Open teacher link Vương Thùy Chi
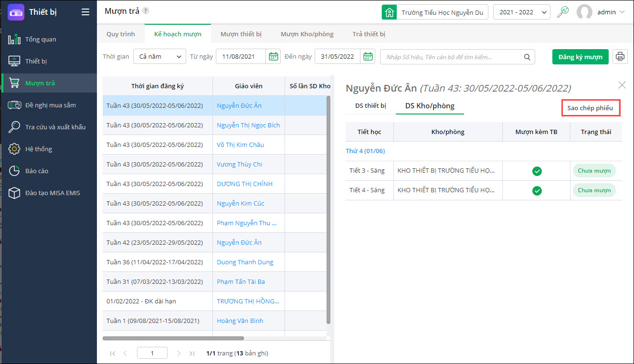Screen dimensions: 634x364 [x=240, y=164]
